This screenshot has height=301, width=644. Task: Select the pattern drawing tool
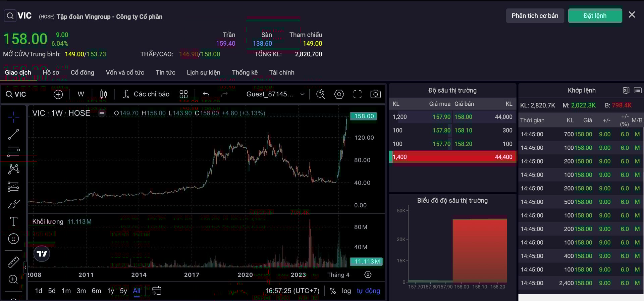tap(13, 169)
